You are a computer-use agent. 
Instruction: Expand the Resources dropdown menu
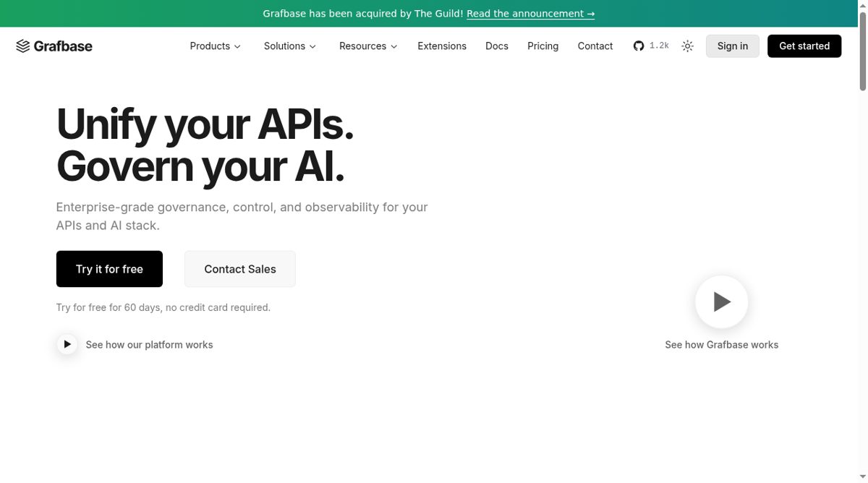pos(368,46)
